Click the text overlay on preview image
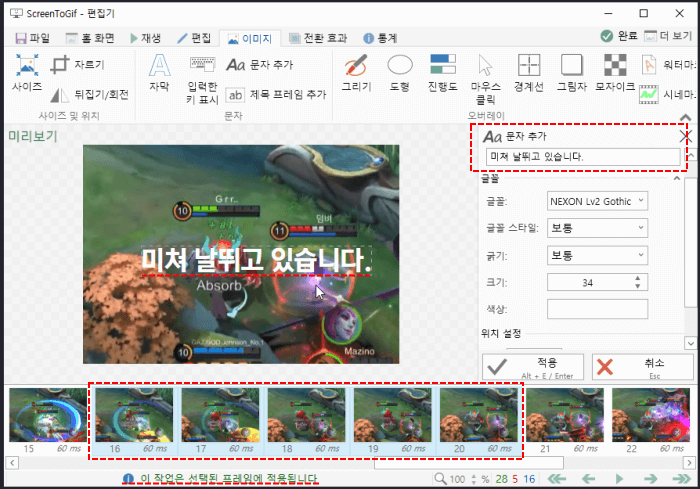Screen dimensions: 700x489 point(256,260)
